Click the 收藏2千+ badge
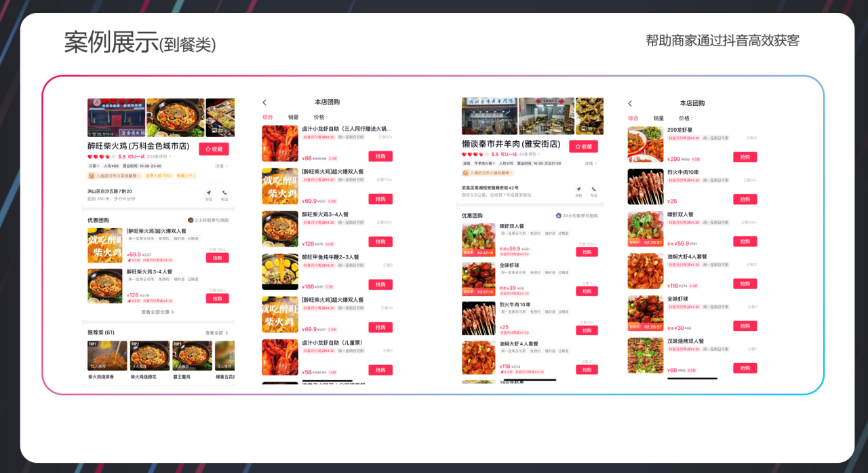868x473 pixels. point(186,176)
